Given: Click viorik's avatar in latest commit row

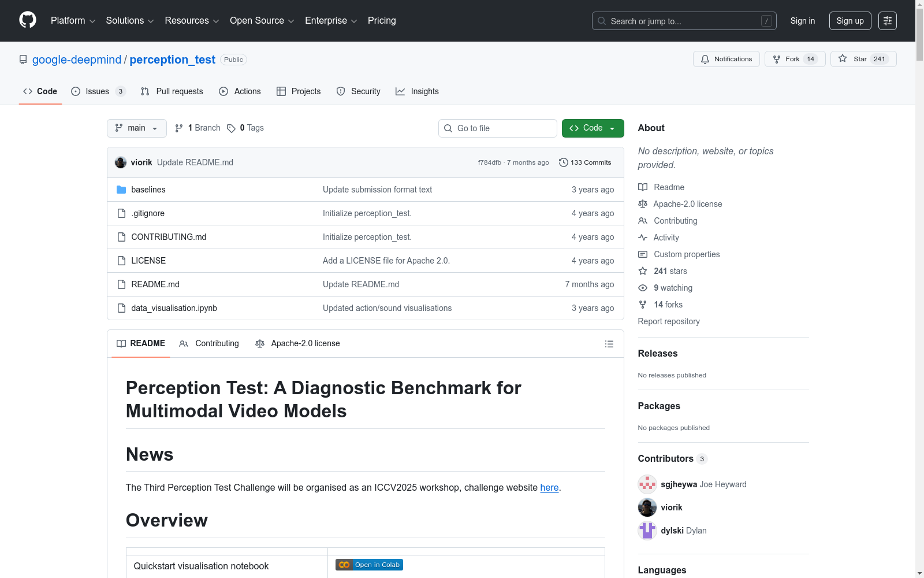Looking at the screenshot, I should pos(121,162).
